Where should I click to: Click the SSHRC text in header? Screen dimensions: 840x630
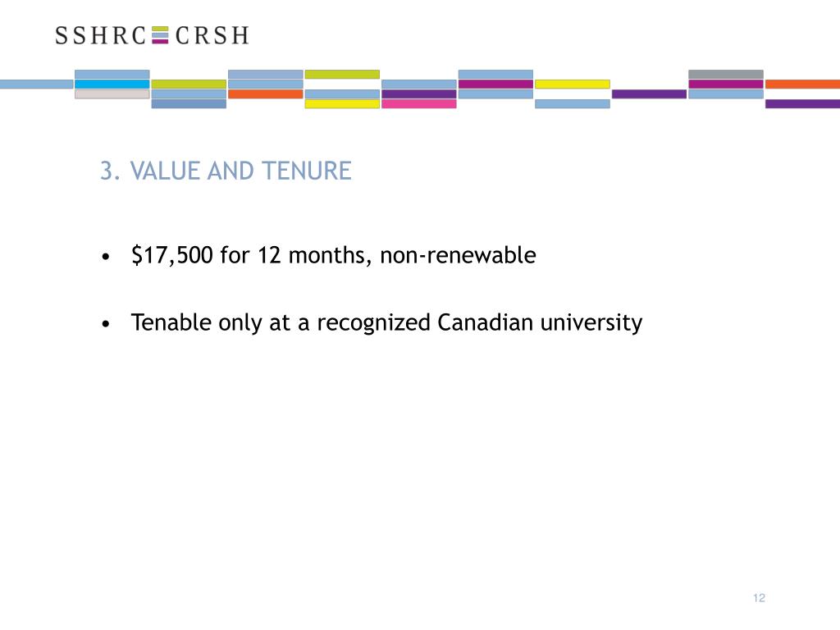click(101, 35)
